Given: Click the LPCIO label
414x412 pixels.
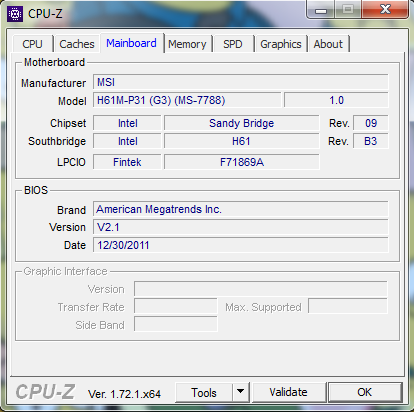Looking at the screenshot, I should [x=71, y=162].
